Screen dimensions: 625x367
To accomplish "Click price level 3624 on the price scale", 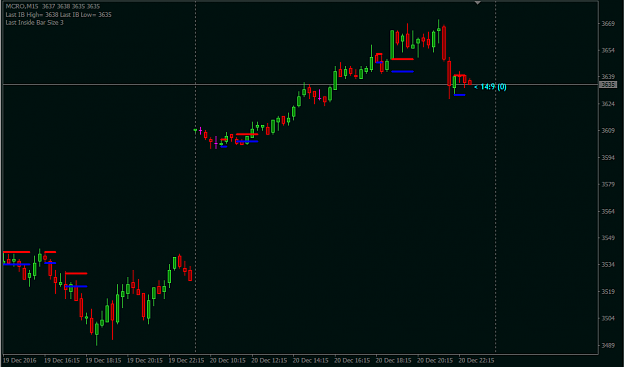I will point(608,104).
